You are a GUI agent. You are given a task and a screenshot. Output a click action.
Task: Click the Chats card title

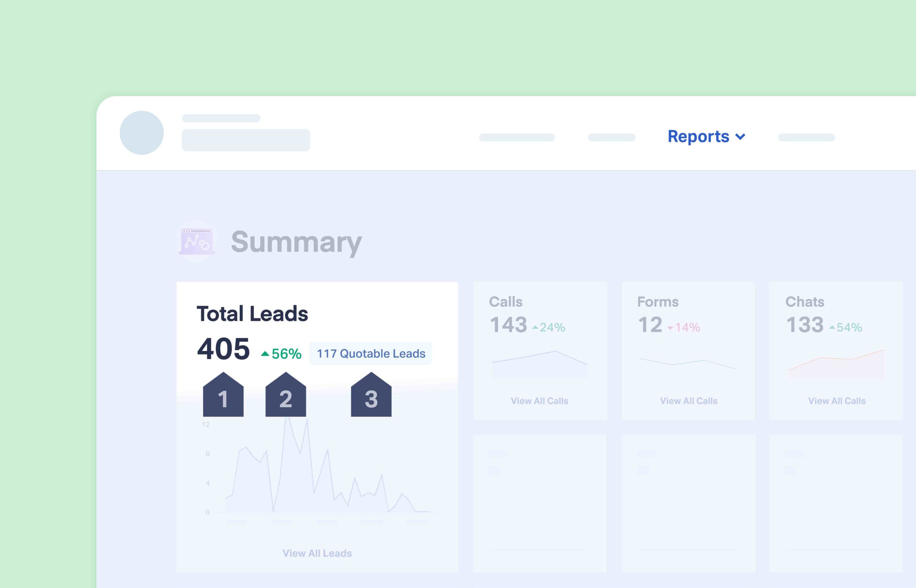tap(805, 302)
